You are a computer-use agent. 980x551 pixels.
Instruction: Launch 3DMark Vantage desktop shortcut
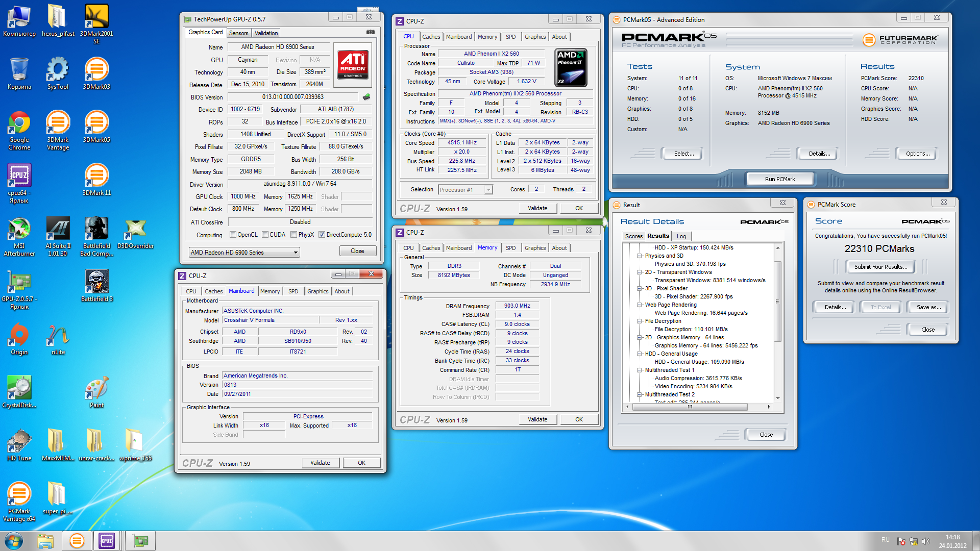58,130
